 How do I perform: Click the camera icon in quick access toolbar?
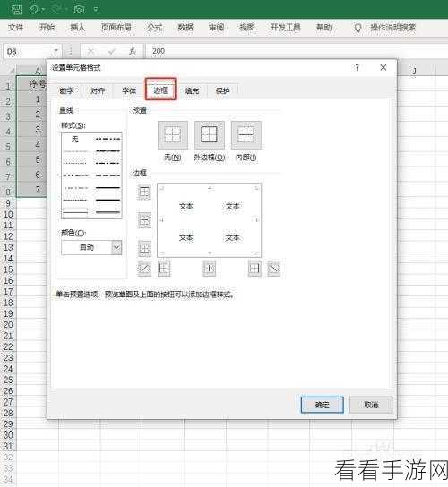click(x=79, y=9)
